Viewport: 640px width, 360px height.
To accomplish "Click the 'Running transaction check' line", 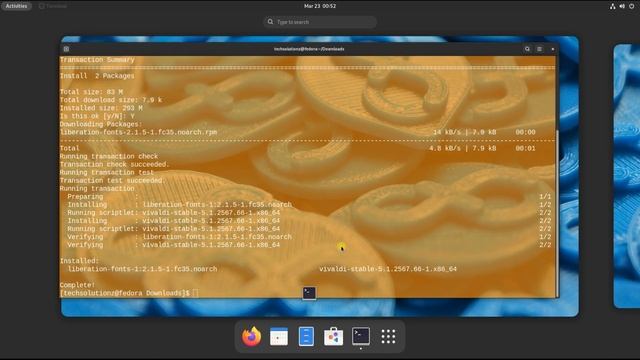I will [x=109, y=156].
